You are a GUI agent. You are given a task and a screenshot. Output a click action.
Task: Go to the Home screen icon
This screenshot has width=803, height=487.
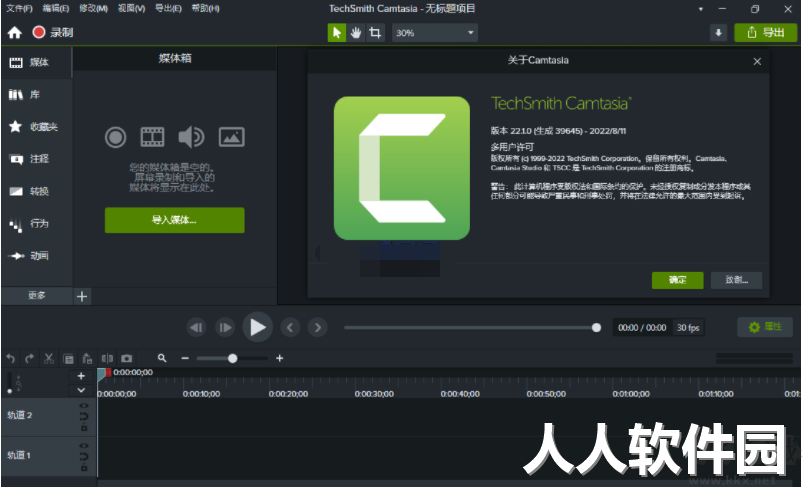pos(15,33)
